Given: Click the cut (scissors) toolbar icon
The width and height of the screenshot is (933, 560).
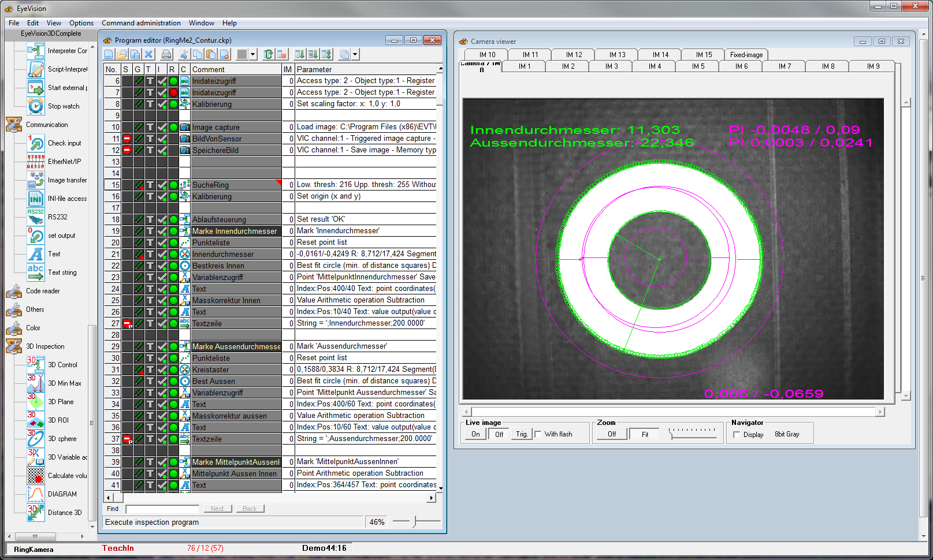Looking at the screenshot, I should pyautogui.click(x=184, y=54).
